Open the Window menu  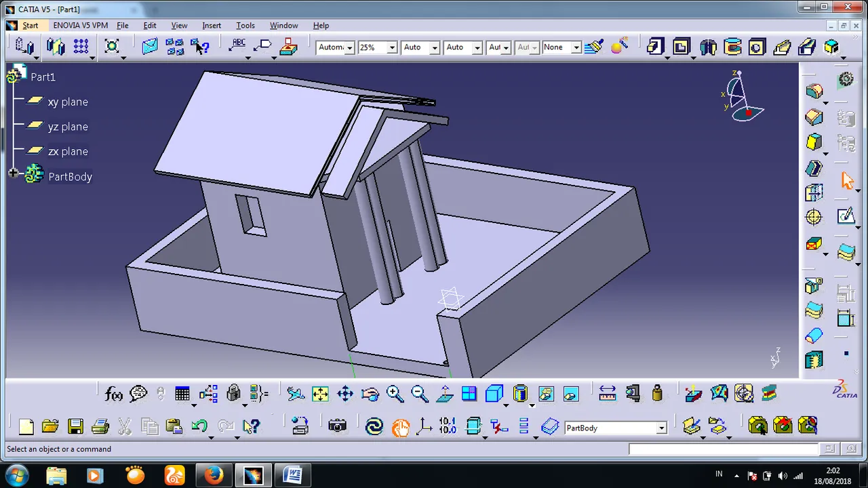[x=283, y=26]
